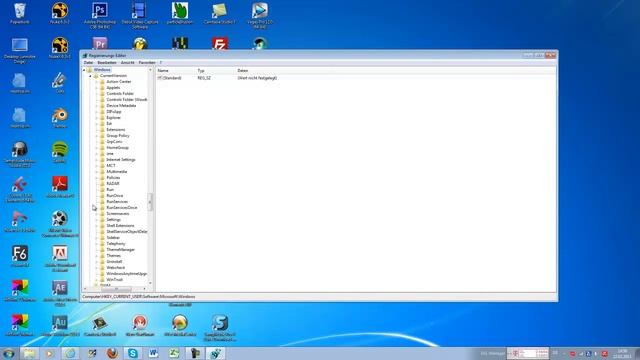This screenshot has width=640, height=360.
Task: Open the Favoriten menu
Action: pyautogui.click(x=147, y=62)
